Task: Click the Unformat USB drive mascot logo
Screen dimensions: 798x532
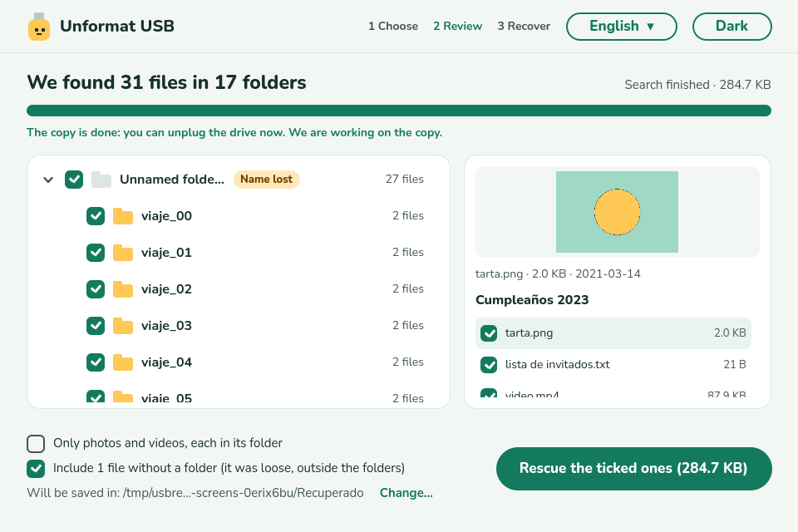Action: point(39,27)
